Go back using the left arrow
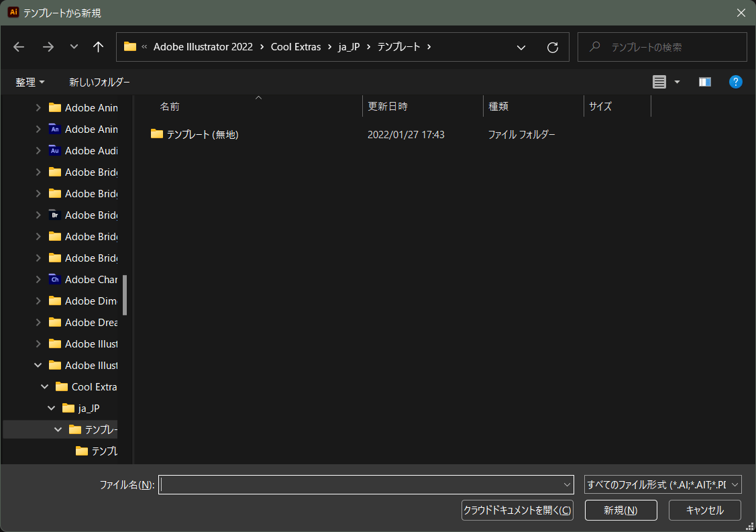The height and width of the screenshot is (532, 756). point(19,47)
